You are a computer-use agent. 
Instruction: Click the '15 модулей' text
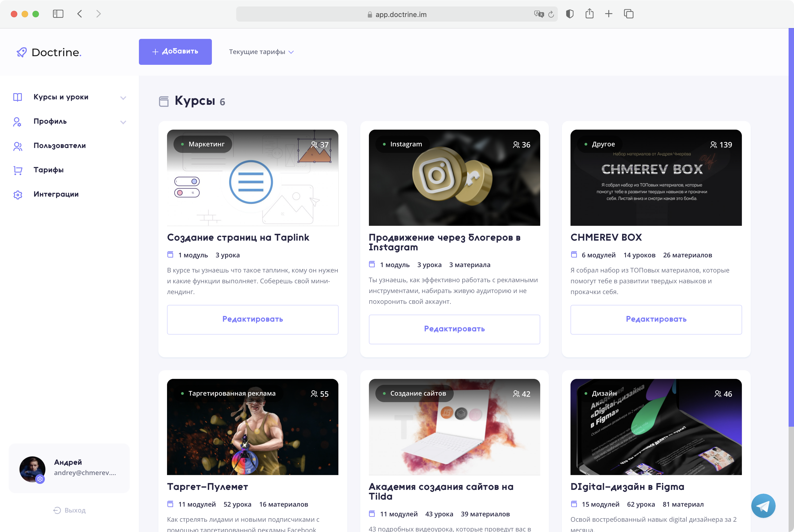[x=600, y=504]
